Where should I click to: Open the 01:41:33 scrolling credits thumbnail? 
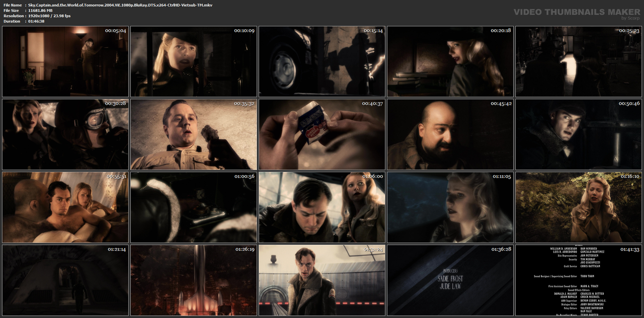pyautogui.click(x=579, y=280)
